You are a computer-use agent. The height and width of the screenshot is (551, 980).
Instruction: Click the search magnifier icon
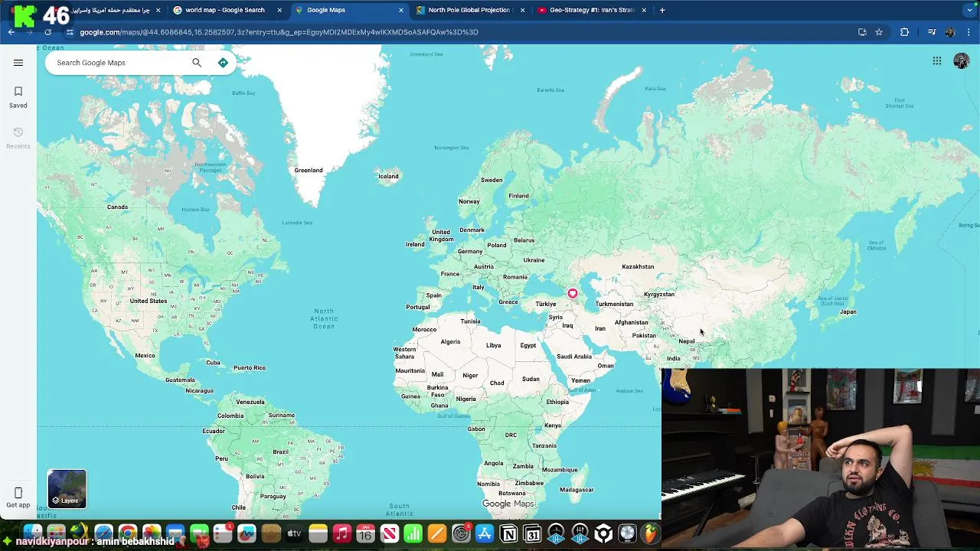[x=197, y=63]
